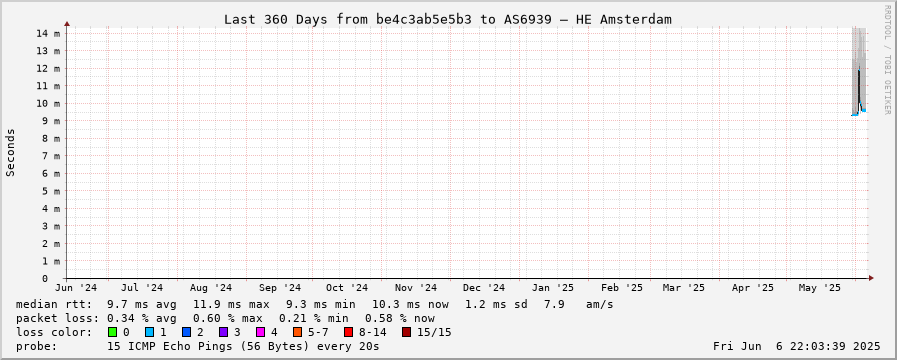This screenshot has width=897, height=360.
Task: Click the May '25 x-axis label
Action: pos(820,288)
